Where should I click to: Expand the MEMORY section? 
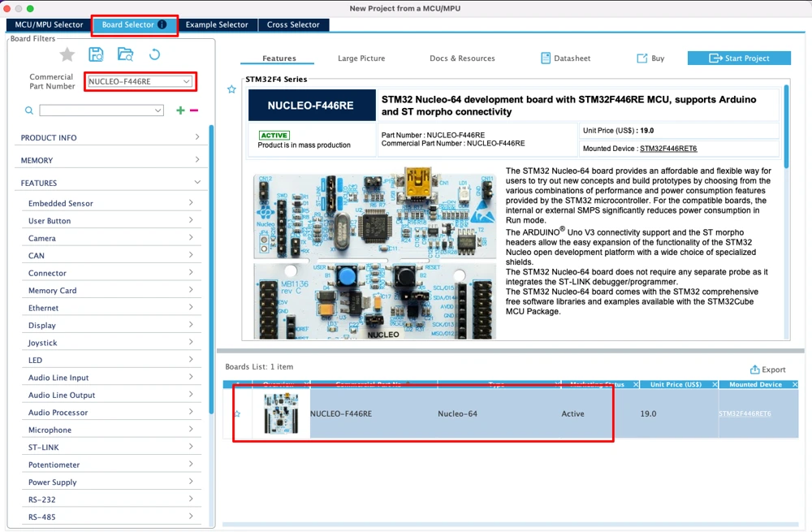(110, 160)
